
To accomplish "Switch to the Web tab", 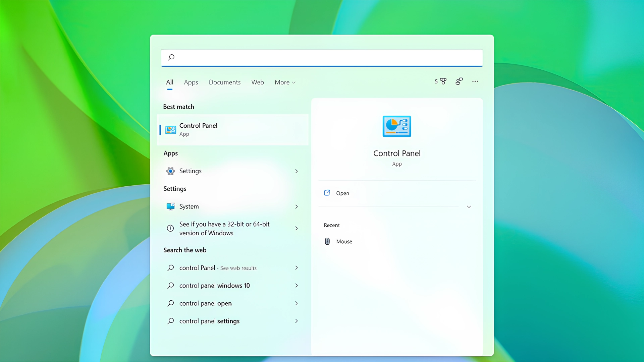I will point(258,82).
